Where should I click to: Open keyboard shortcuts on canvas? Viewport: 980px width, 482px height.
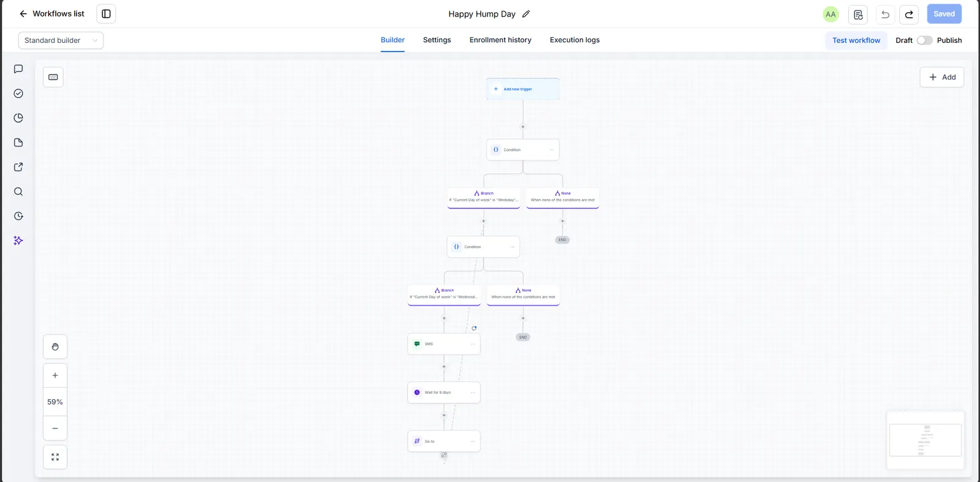[x=53, y=77]
